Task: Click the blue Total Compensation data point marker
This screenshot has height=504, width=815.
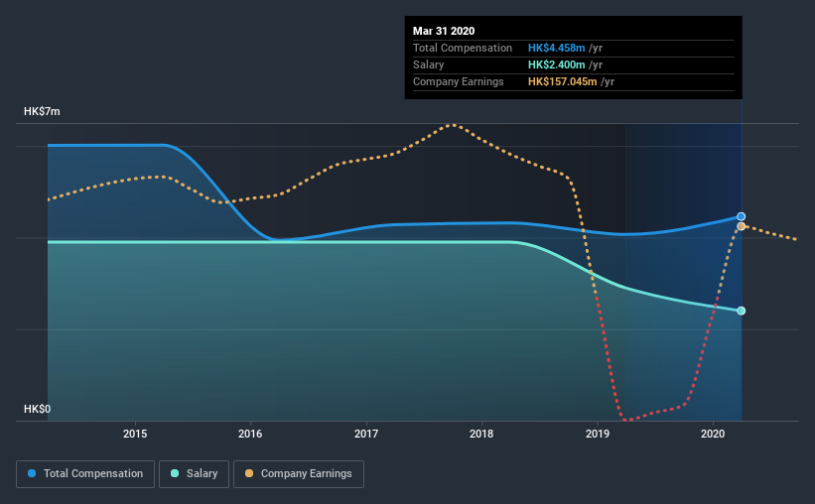Action: 742,216
